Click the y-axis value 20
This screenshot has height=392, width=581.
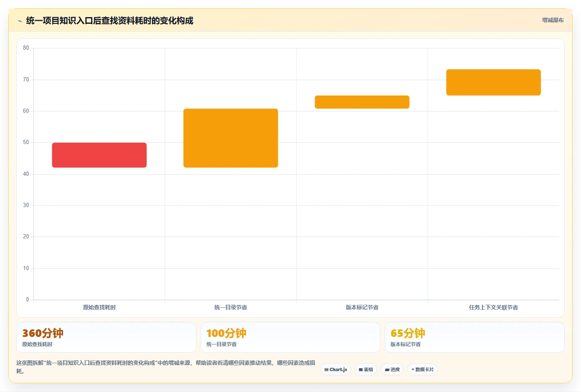point(26,237)
